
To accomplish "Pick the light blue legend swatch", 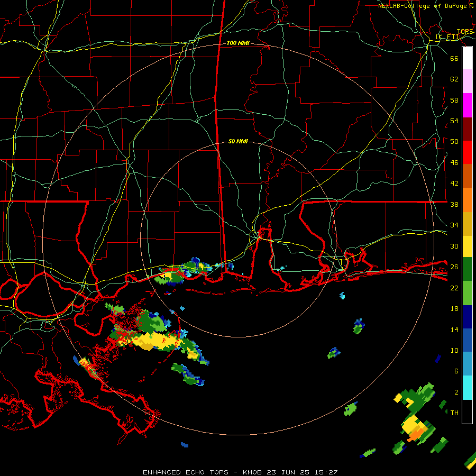I will 467,364.
